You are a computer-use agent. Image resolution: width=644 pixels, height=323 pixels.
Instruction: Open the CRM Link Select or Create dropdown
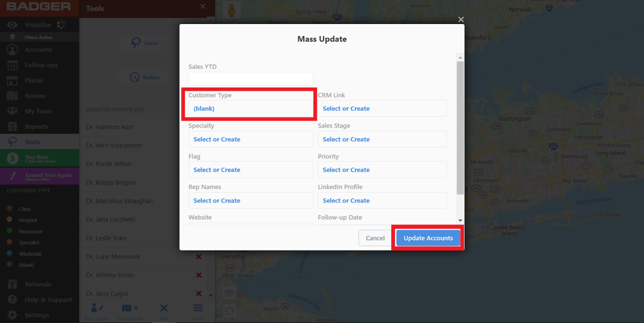pyautogui.click(x=382, y=108)
